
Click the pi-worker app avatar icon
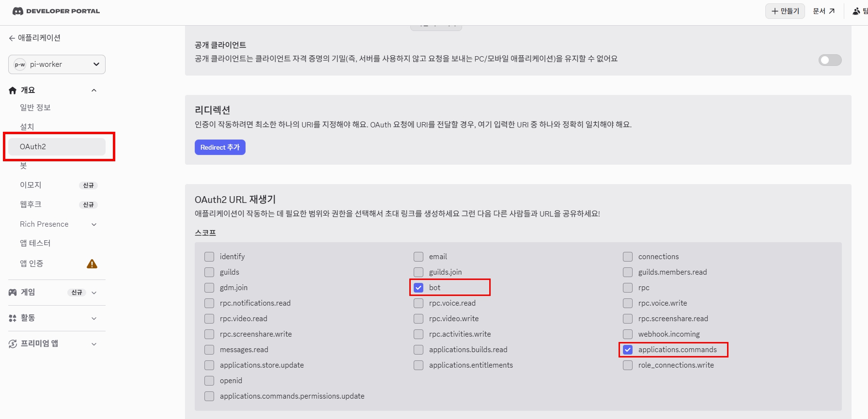click(20, 64)
